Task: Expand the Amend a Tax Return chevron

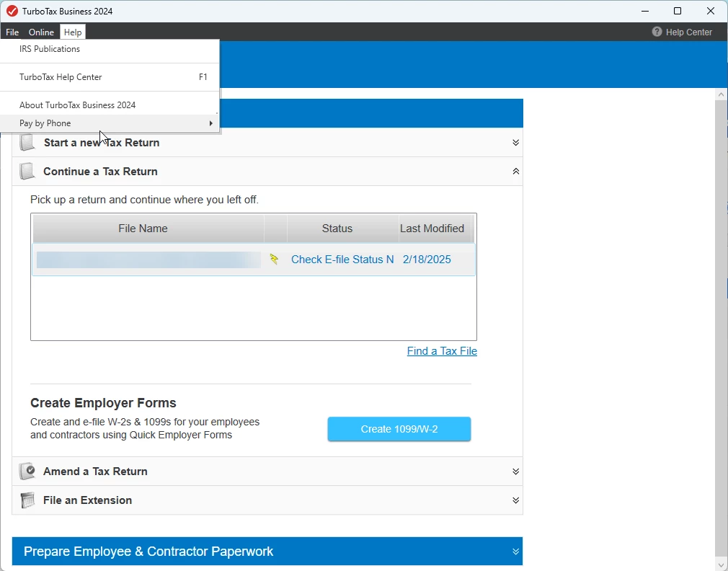Action: coord(515,472)
